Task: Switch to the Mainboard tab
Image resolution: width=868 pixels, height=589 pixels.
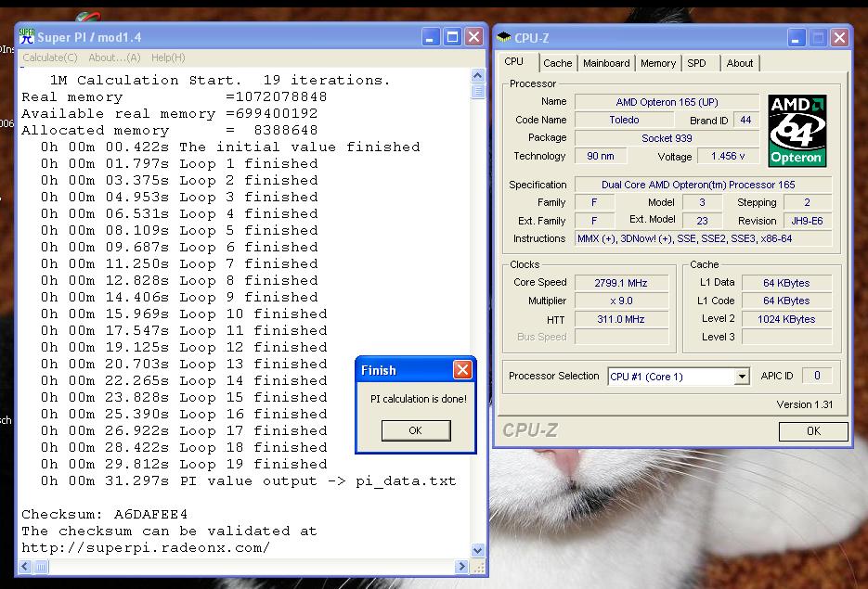Action: pyautogui.click(x=606, y=63)
